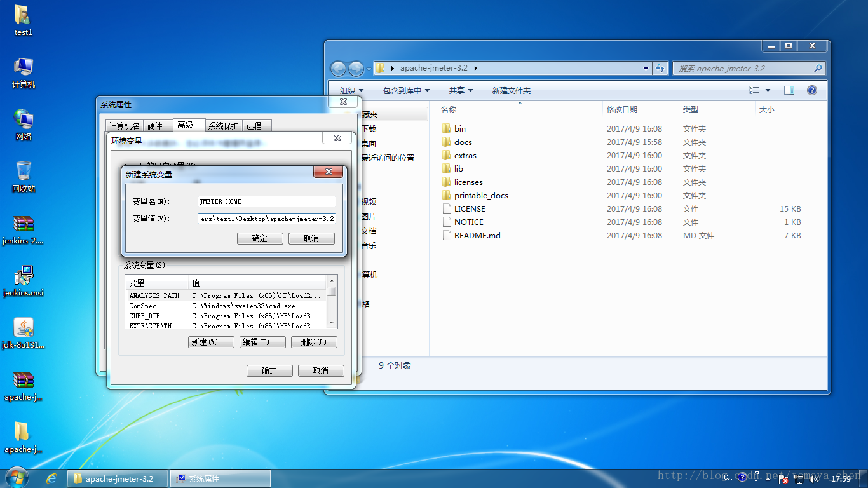
Task: Click 删除(L) under system variables
Action: pyautogui.click(x=314, y=342)
